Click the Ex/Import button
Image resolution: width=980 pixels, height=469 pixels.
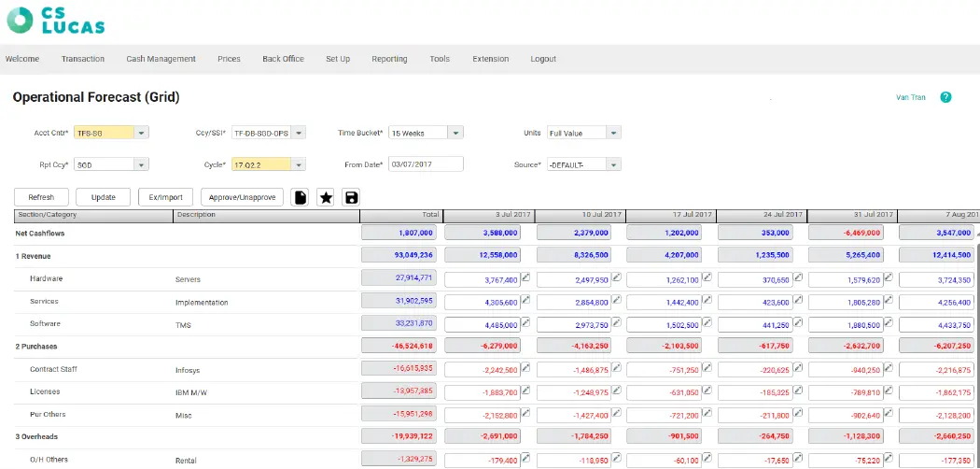(x=165, y=197)
